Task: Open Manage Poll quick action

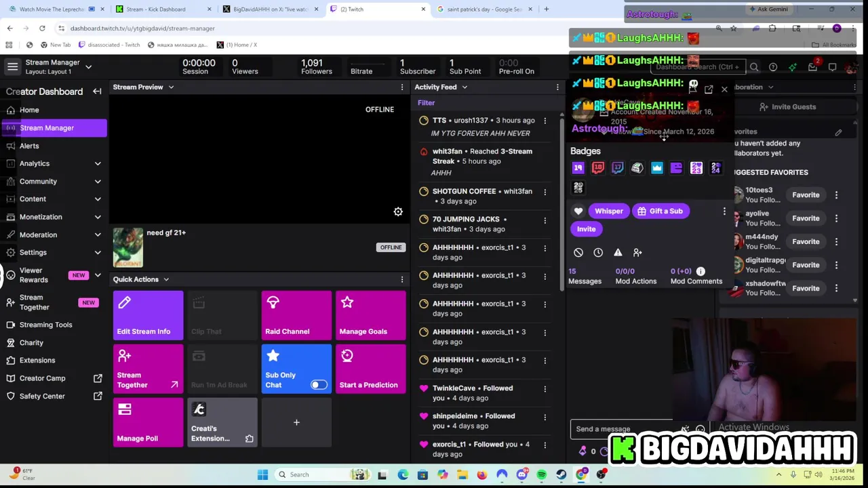Action: click(148, 422)
